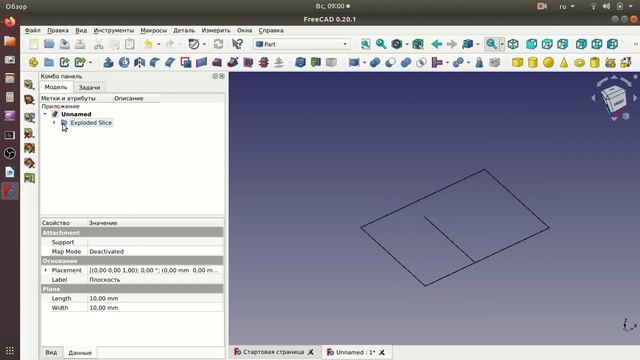Screen dimensions: 640x360
Task: Launch Firefox from the dock
Action: pyautogui.click(x=10, y=22)
